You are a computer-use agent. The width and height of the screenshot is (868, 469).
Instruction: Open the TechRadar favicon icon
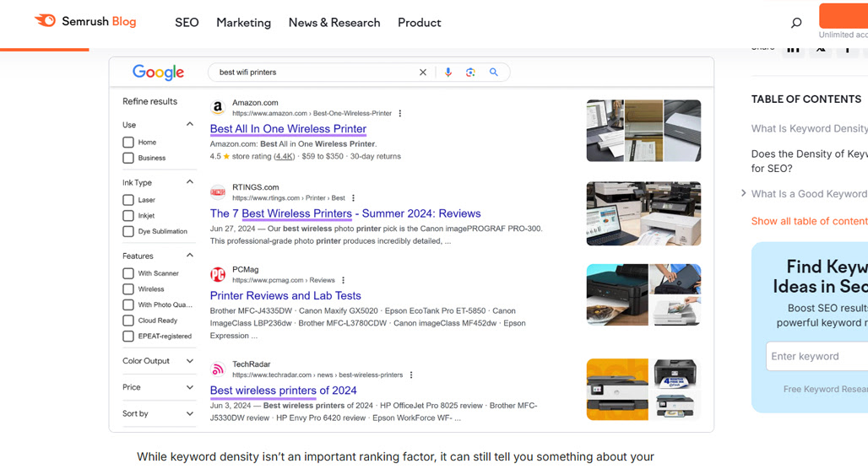(218, 369)
